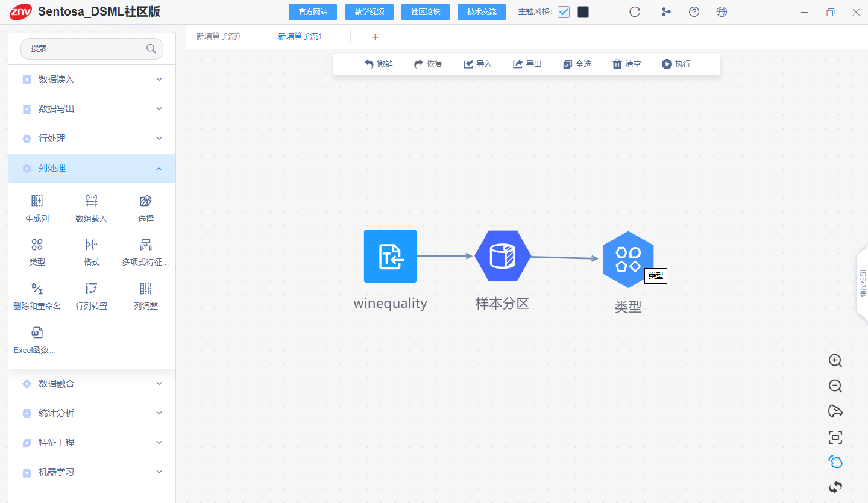This screenshot has height=503, width=868.
Task: Toggle the light theme checkbox
Action: (x=564, y=12)
